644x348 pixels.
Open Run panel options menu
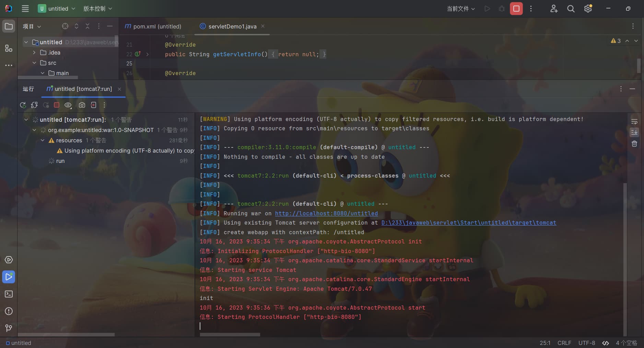[x=621, y=89]
